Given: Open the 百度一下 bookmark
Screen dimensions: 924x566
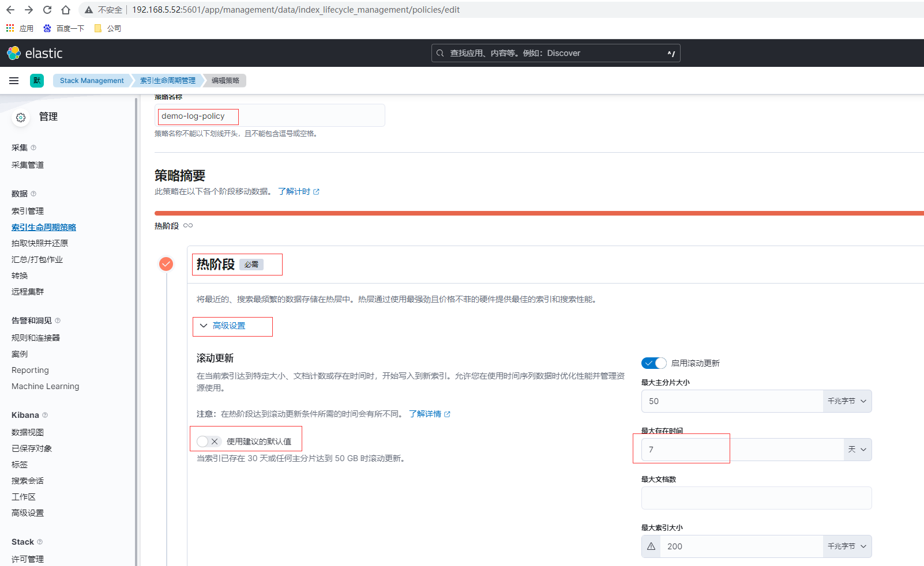Looking at the screenshot, I should 64,28.
